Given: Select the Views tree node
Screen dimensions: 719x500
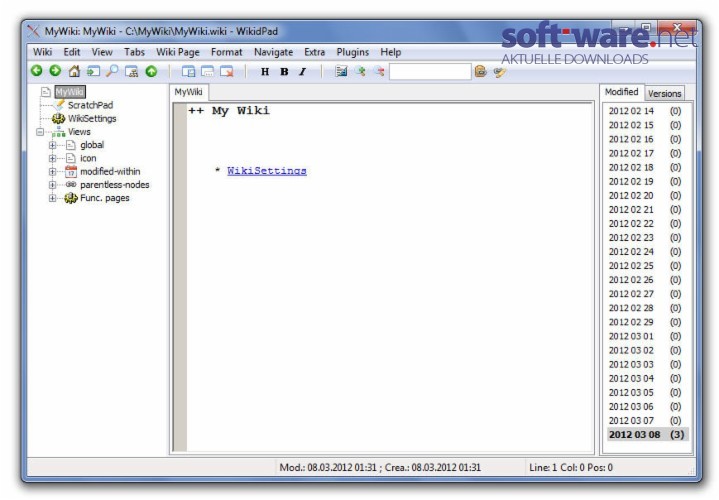Looking at the screenshot, I should pos(79,132).
